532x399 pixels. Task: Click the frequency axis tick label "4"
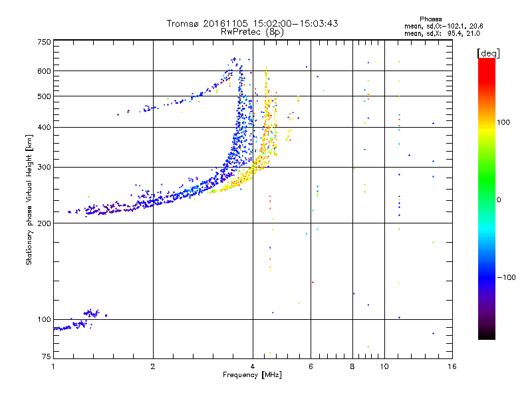point(253,366)
